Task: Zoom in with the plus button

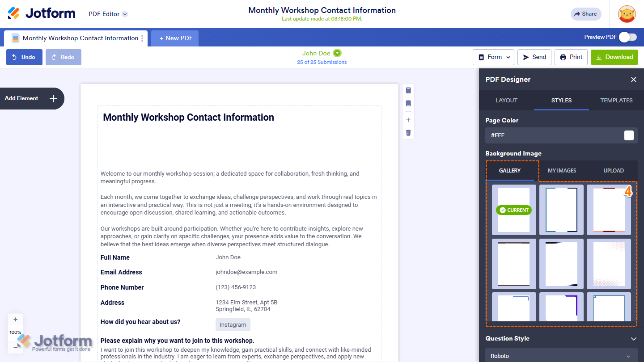Action: point(16,320)
